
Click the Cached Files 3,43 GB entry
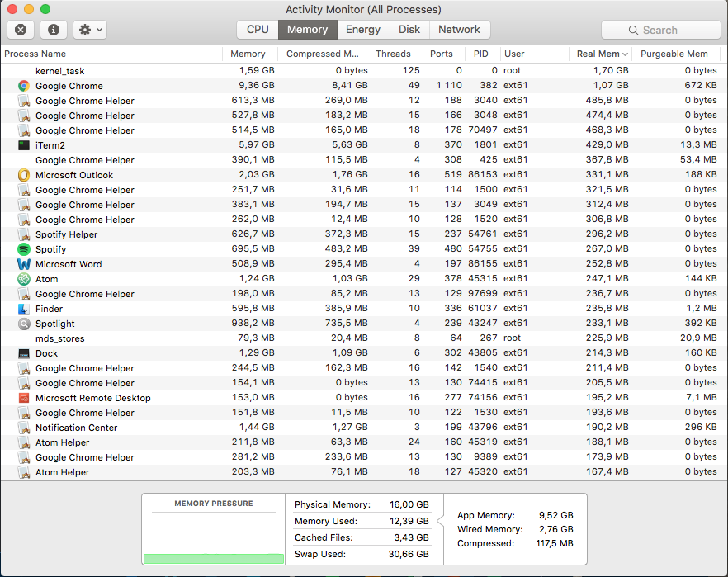point(362,537)
